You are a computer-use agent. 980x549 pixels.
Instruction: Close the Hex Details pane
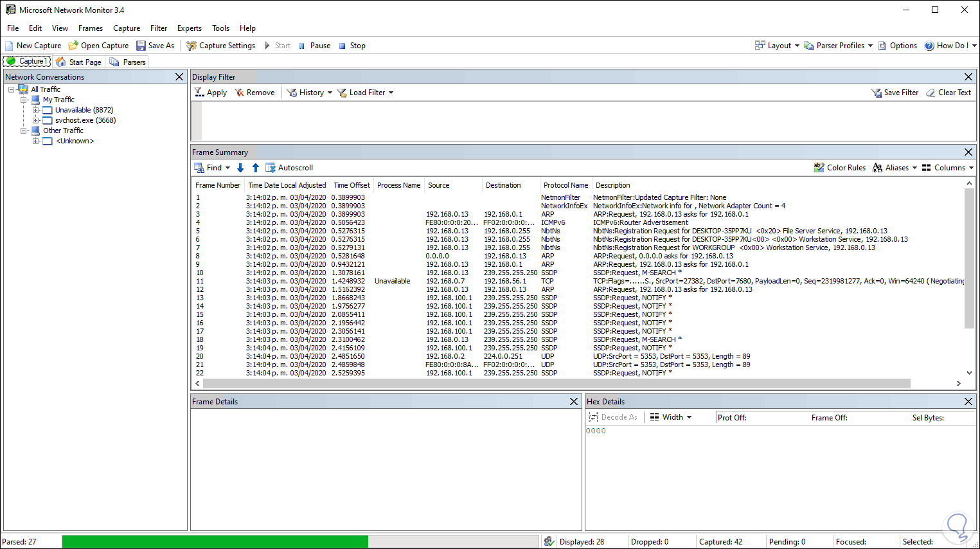pyautogui.click(x=968, y=401)
